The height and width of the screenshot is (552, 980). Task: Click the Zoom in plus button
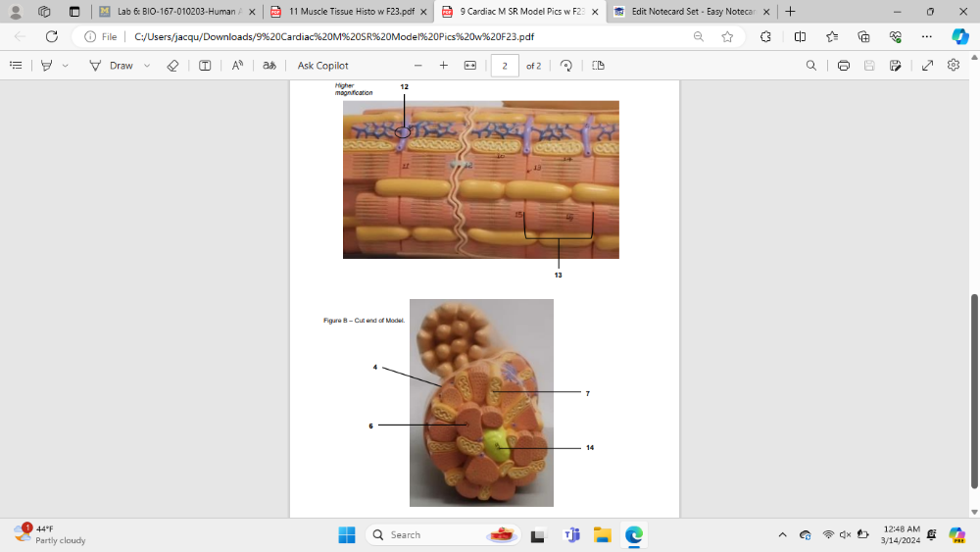pos(444,66)
